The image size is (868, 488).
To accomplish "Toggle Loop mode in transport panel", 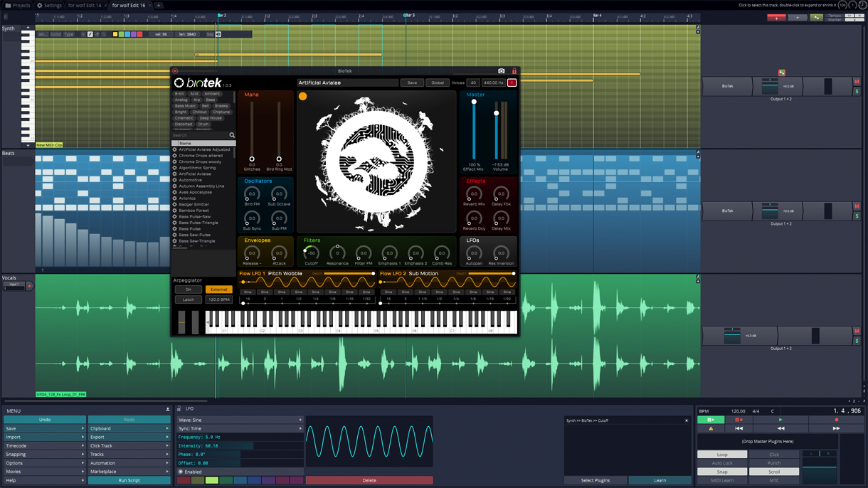I will pos(722,454).
